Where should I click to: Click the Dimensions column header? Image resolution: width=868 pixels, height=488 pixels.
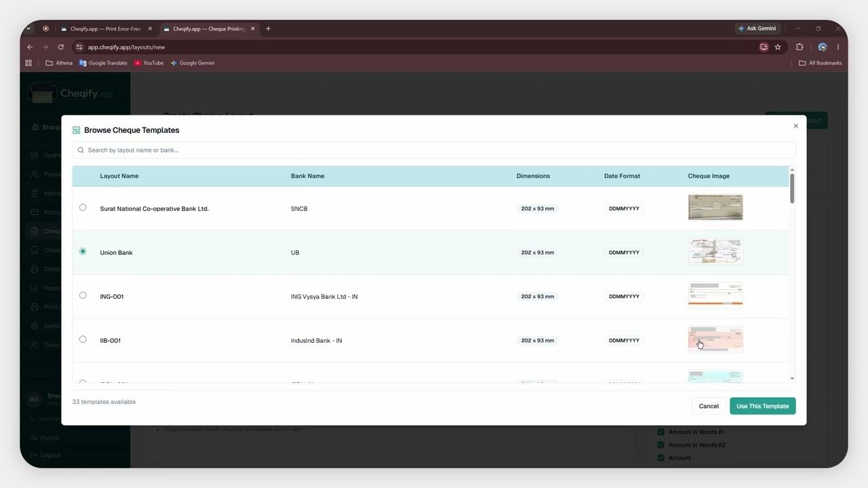(x=533, y=176)
